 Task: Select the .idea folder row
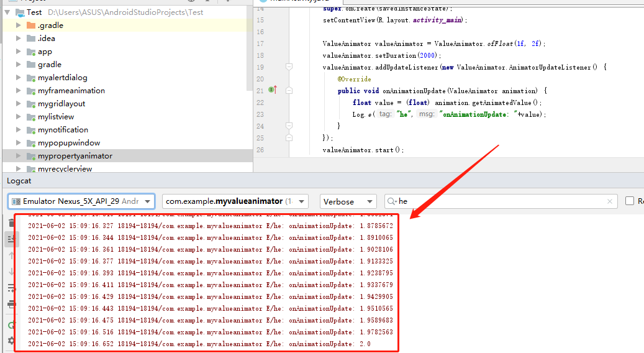127,38
